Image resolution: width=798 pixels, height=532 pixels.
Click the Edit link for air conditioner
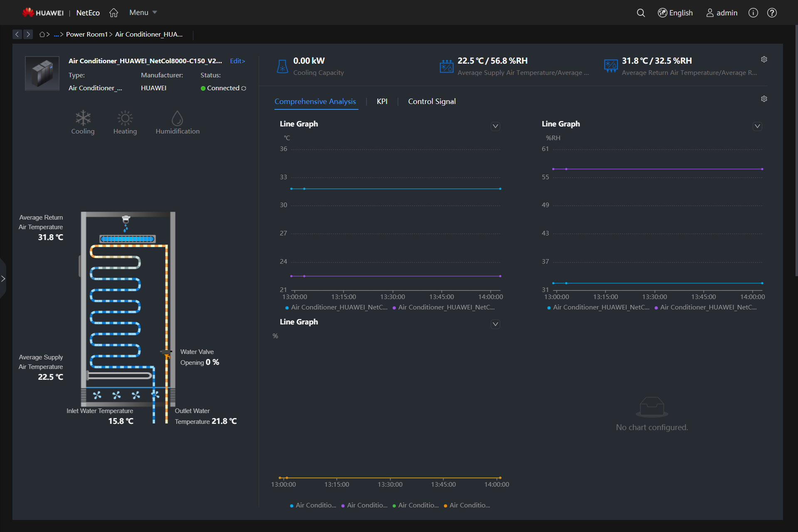(237, 61)
